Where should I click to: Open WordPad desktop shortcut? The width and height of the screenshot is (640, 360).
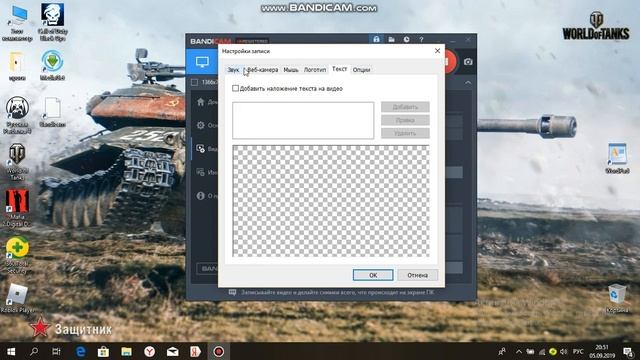pos(617,158)
